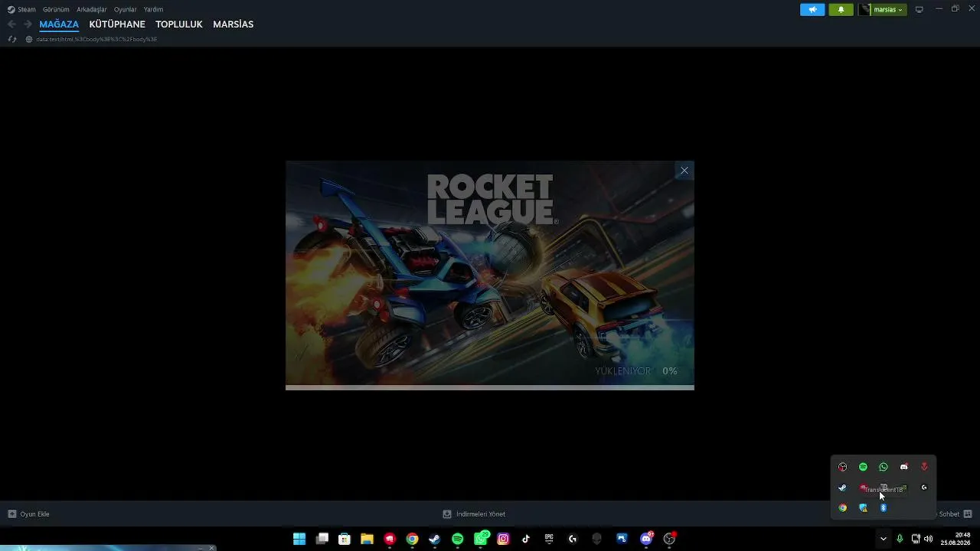Open the Arkadaşlar menu
This screenshot has height=551, width=980.
point(92,9)
